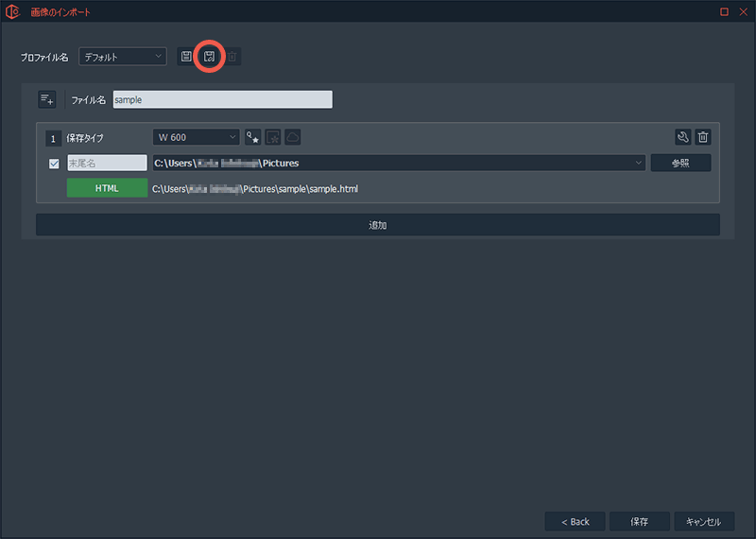Click the circled save-as-new profile icon

(209, 57)
